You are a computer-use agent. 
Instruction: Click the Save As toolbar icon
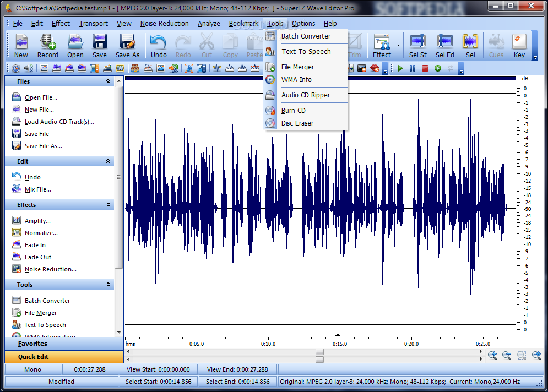(127, 46)
